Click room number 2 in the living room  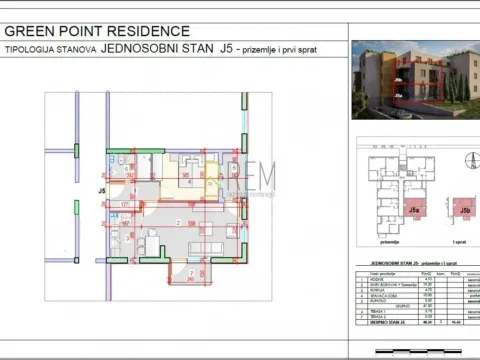click(x=178, y=223)
